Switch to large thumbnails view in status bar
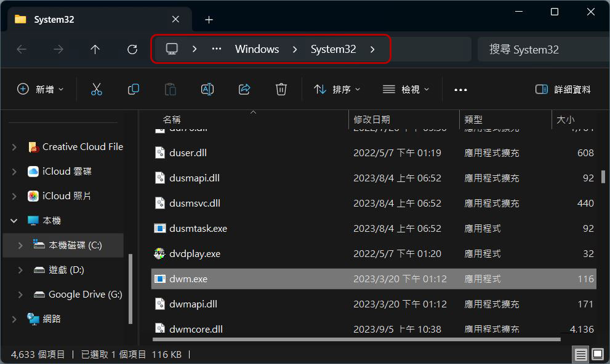Image resolution: width=610 pixels, height=364 pixels. [x=598, y=354]
